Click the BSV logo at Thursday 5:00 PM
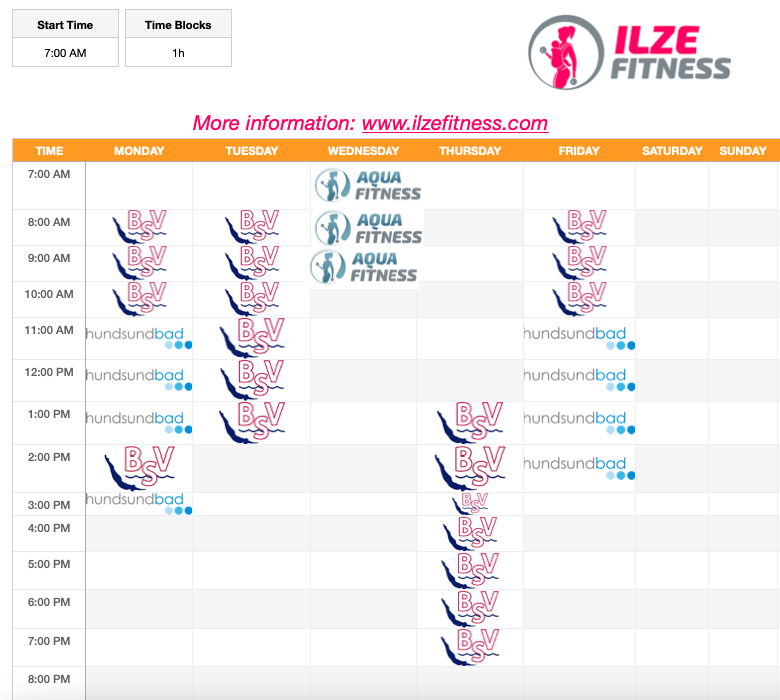Image resolution: width=780 pixels, height=700 pixels. [470, 570]
